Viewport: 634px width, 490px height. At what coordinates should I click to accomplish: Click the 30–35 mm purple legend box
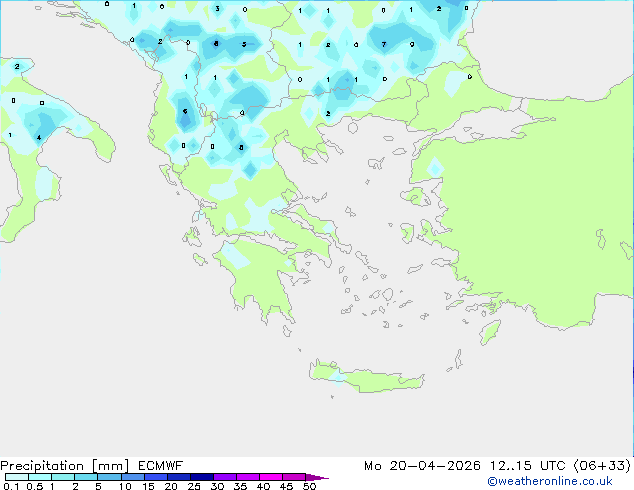pyautogui.click(x=224, y=477)
